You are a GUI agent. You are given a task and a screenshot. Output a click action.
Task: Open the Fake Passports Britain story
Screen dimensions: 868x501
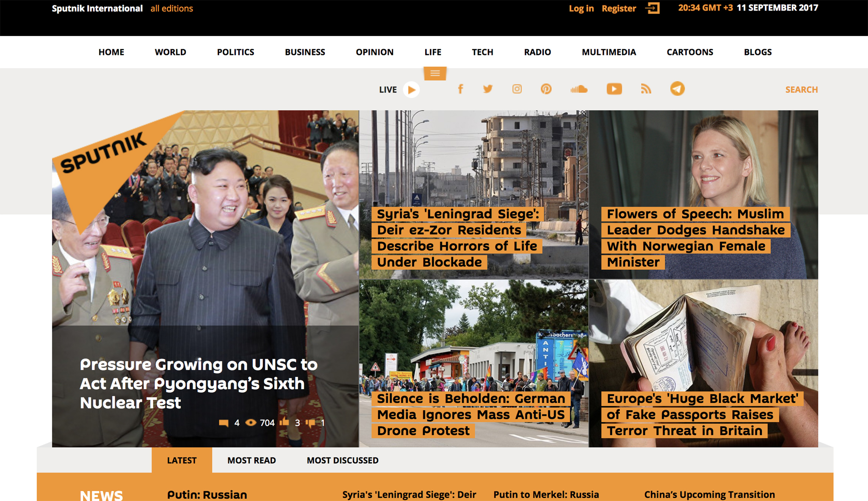tap(702, 415)
